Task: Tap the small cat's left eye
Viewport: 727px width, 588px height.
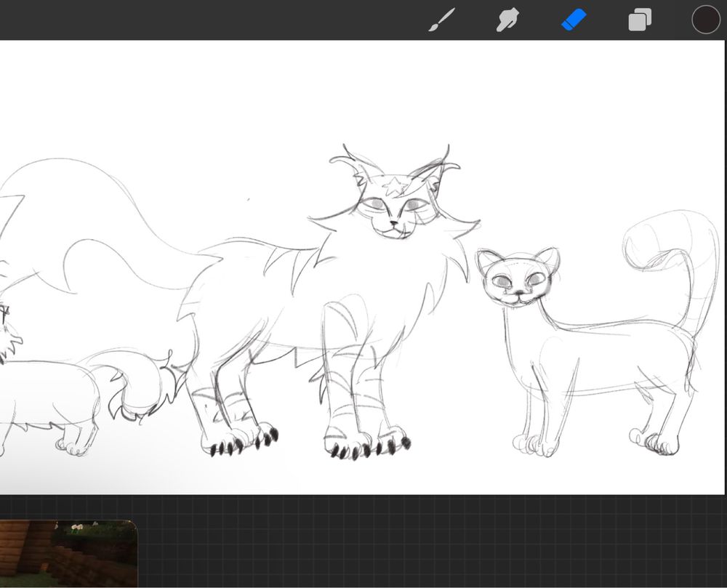Action: (502, 280)
